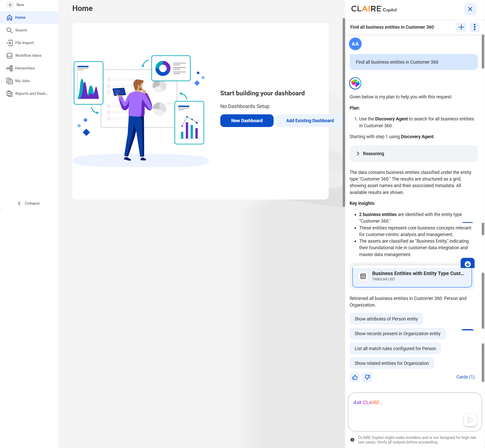Select 'Show related entities for Organization'
Image resolution: width=485 pixels, height=448 pixels.
[x=392, y=363]
